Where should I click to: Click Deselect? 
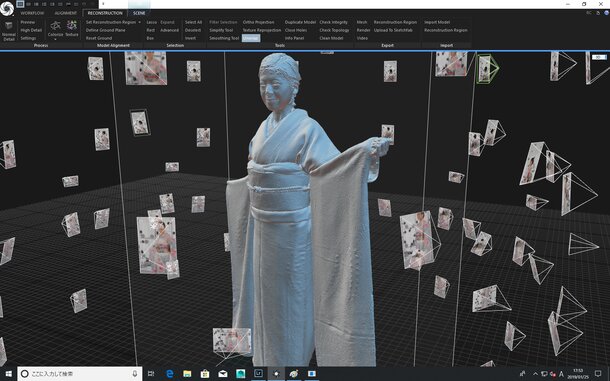[x=193, y=30]
